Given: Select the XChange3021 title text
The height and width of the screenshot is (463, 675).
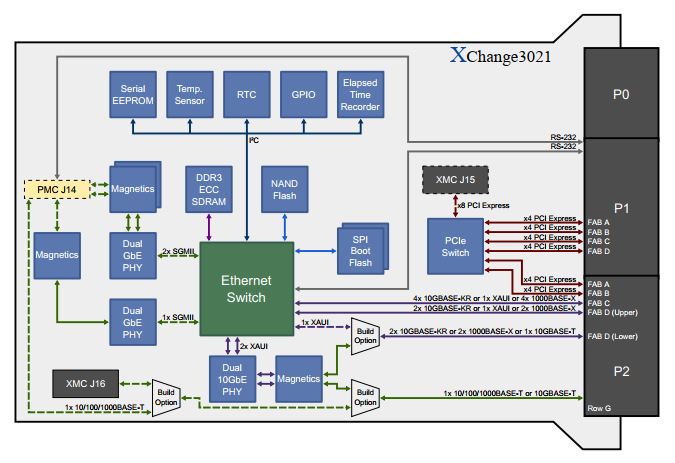Looking at the screenshot, I should [x=500, y=56].
